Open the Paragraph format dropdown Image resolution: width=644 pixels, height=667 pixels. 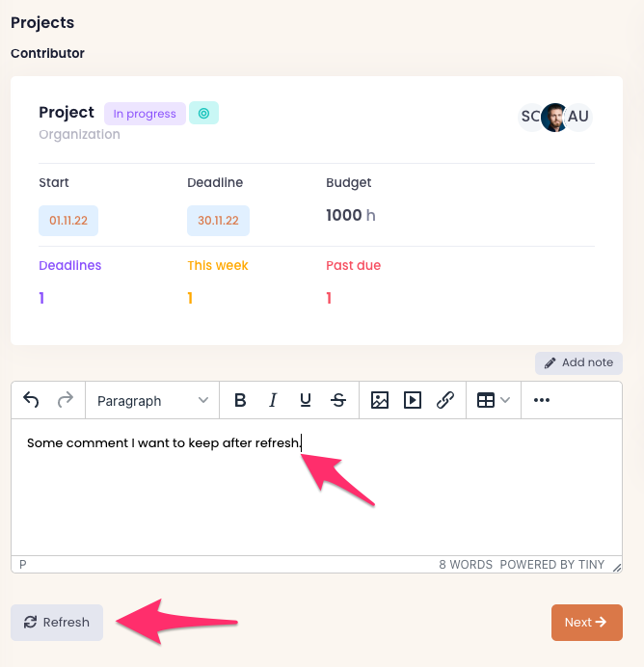[152, 400]
